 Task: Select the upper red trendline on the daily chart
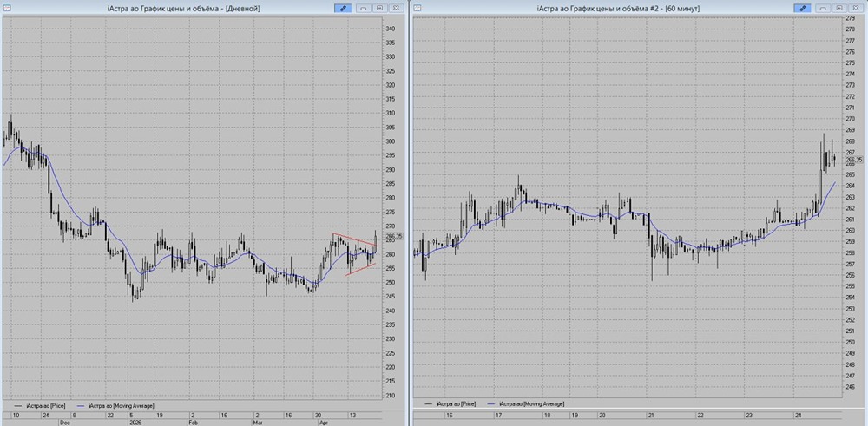click(354, 239)
